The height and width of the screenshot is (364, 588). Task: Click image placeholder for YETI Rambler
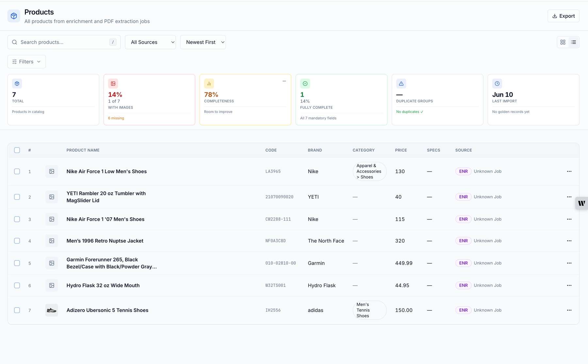click(52, 197)
